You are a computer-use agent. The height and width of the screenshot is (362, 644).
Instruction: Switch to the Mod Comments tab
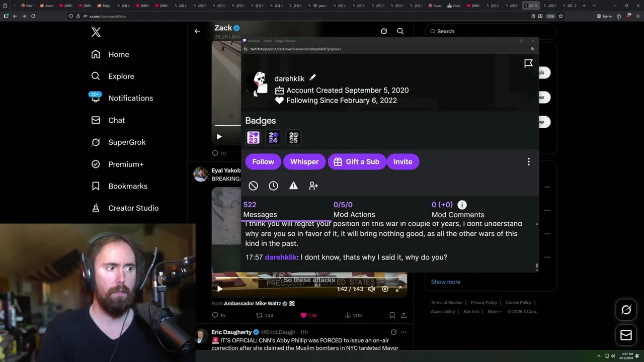pyautogui.click(x=458, y=209)
